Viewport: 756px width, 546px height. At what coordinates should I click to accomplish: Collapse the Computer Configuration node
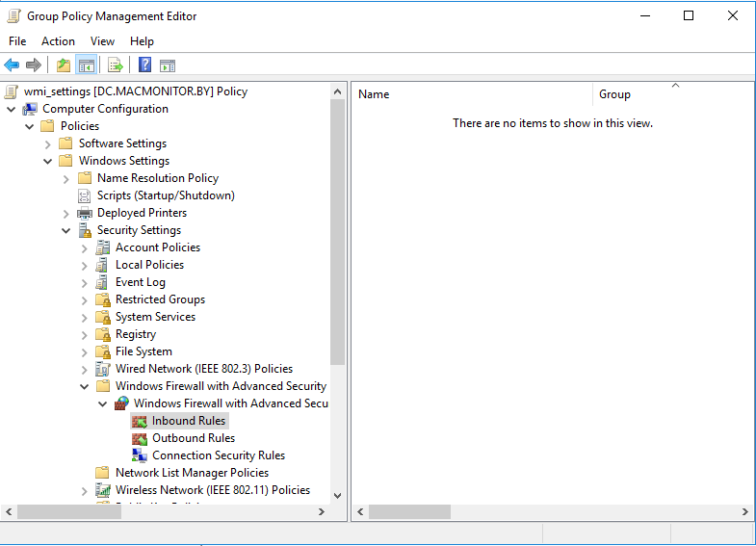pos(12,109)
